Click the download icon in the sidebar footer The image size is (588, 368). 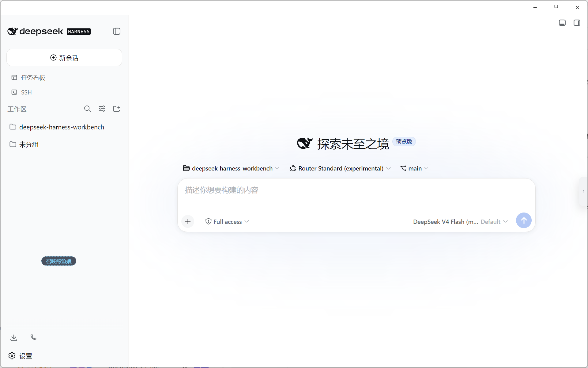[x=14, y=338]
